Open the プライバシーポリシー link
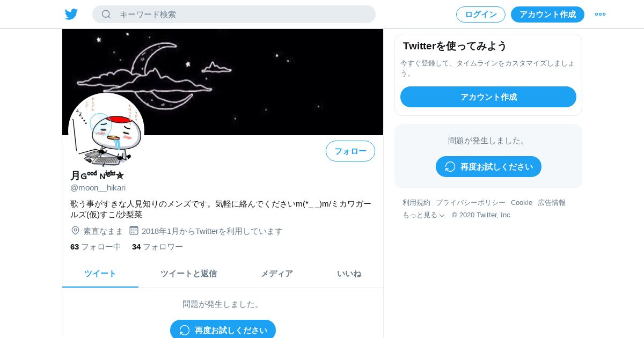This screenshot has width=644, height=338. pyautogui.click(x=471, y=203)
